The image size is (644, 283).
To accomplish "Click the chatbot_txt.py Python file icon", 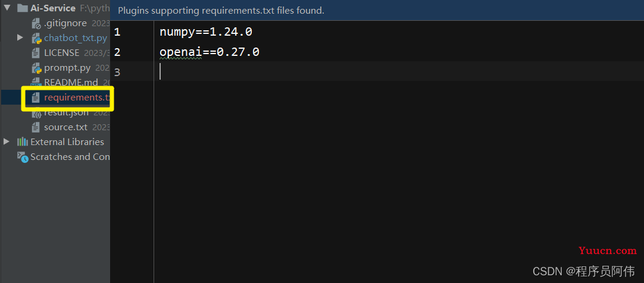I will 36,38.
